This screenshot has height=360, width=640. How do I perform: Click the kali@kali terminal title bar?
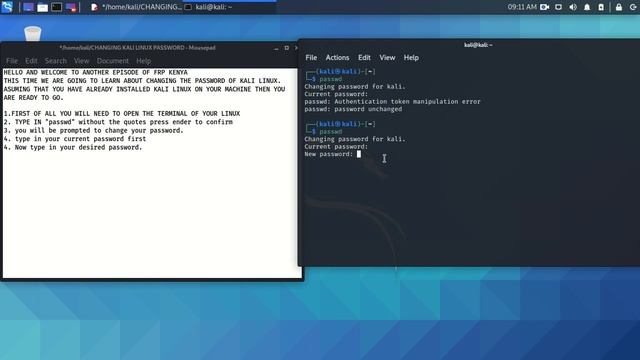pyautogui.click(x=478, y=45)
